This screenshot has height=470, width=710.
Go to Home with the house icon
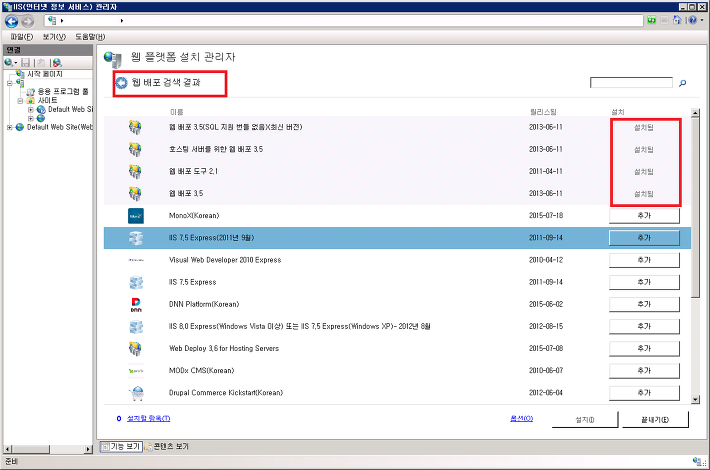point(677,20)
